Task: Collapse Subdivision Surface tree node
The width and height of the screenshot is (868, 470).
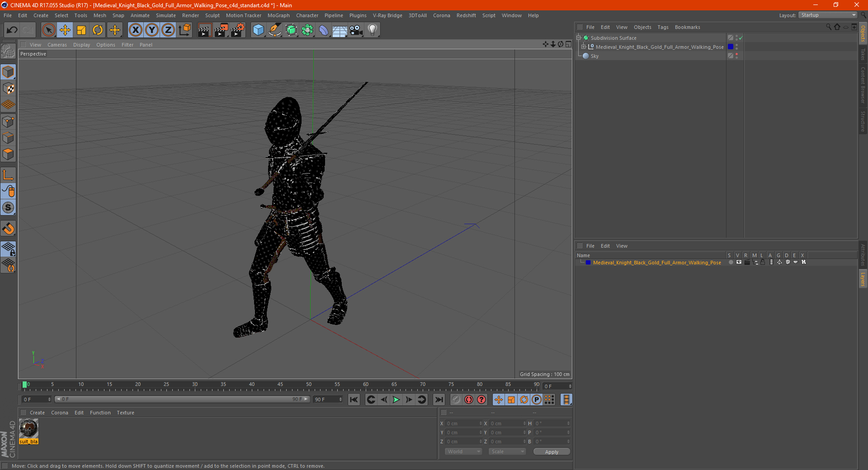Action: pos(578,38)
